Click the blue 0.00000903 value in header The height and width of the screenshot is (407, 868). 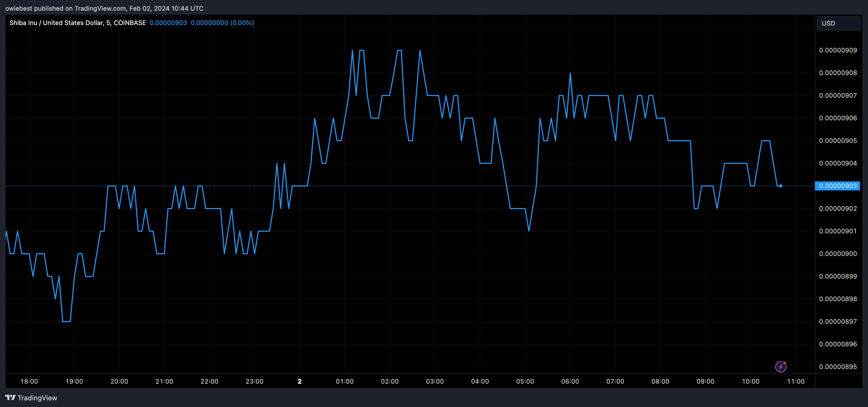coord(168,23)
